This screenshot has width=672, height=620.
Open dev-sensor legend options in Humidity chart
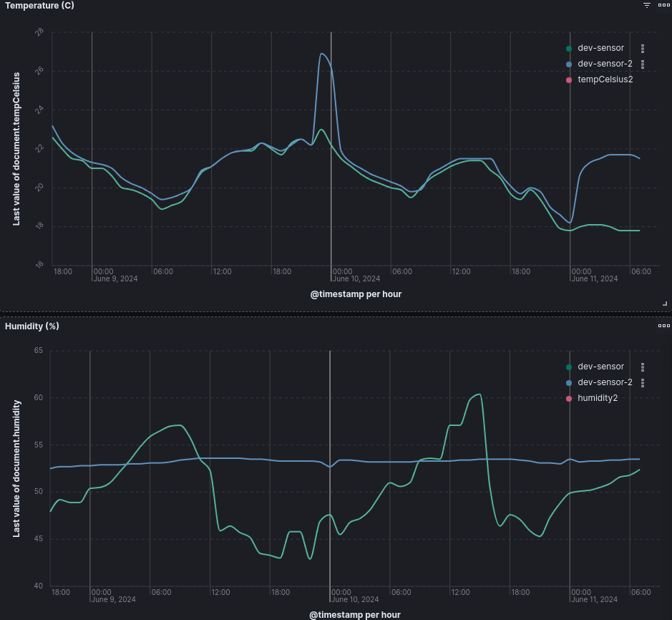click(x=643, y=367)
